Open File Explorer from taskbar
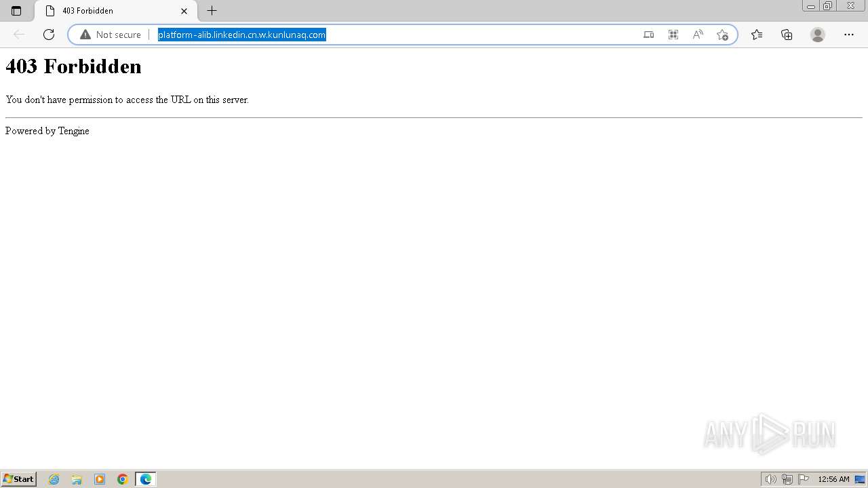The height and width of the screenshot is (488, 868). (x=77, y=479)
